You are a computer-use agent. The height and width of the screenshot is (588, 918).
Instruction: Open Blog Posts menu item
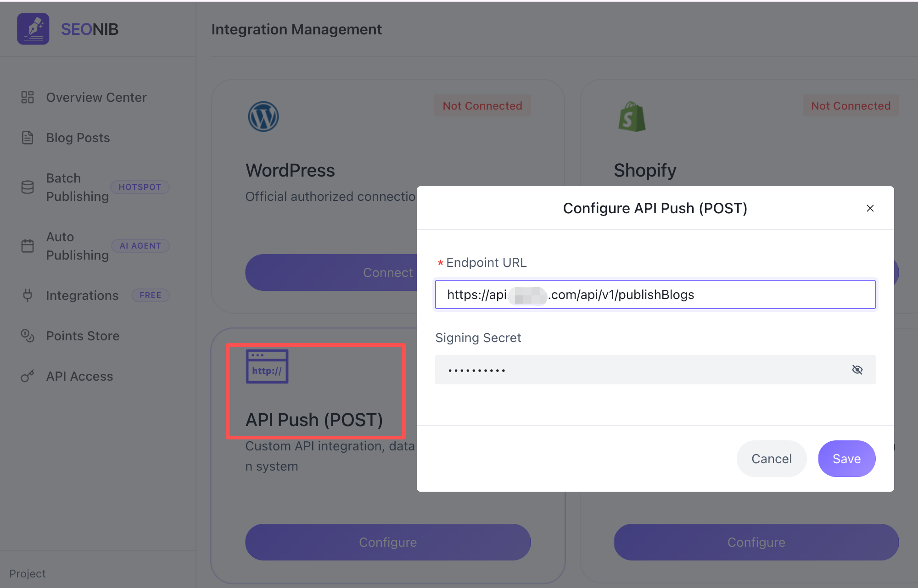click(x=78, y=138)
